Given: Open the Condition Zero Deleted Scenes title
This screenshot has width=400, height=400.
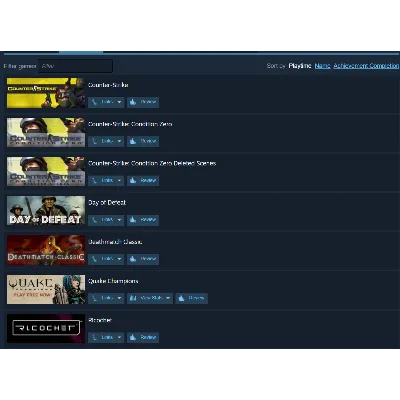Looking at the screenshot, I should click(152, 163).
